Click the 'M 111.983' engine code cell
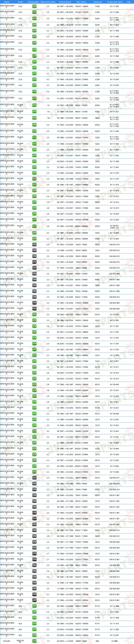134x644 pixels. point(114,629)
